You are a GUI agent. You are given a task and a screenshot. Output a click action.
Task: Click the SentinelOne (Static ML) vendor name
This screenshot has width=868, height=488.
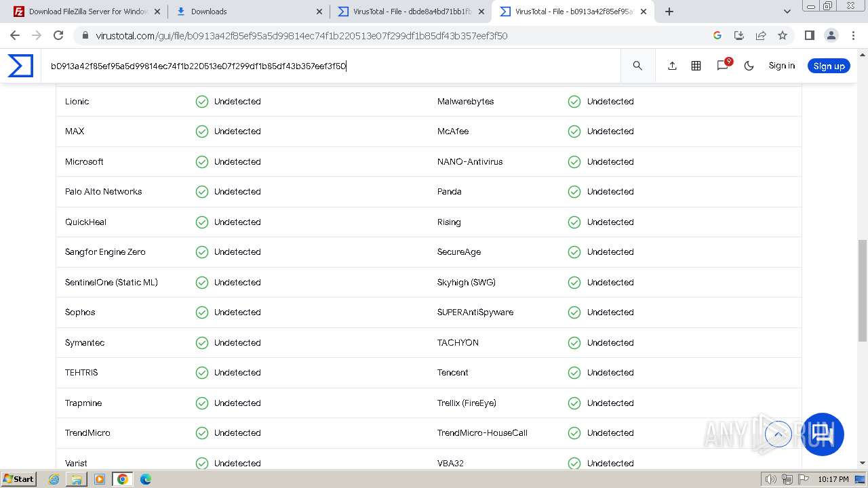[x=111, y=283]
